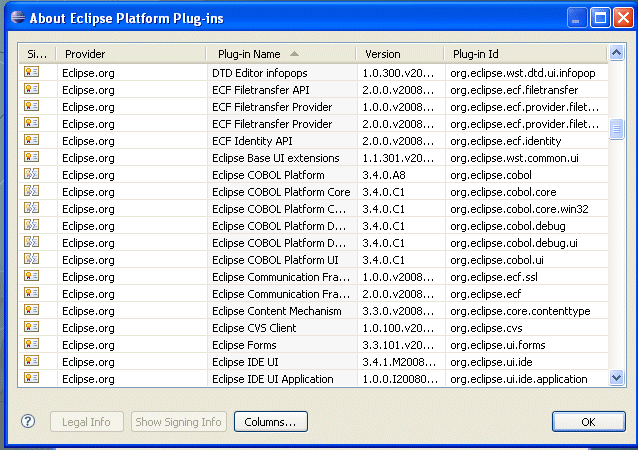This screenshot has height=450, width=638.
Task: Click unsigned icon for Eclipse COBOL Platform Core
Action: tap(31, 191)
